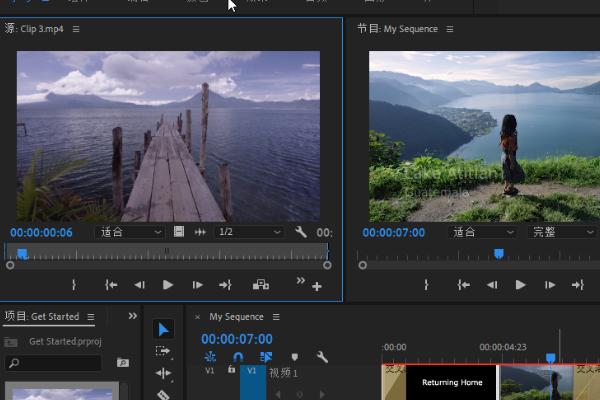Open Source monitor wrench settings
The image size is (600, 400).
301,232
